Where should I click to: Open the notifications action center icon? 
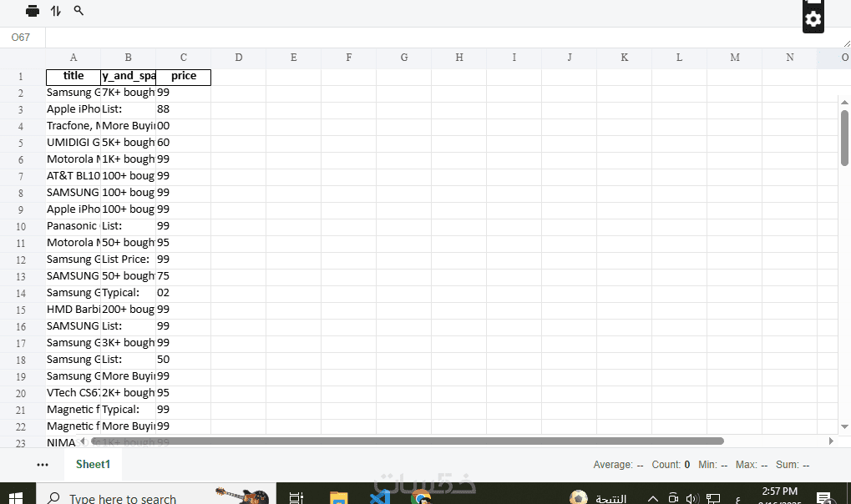(824, 497)
